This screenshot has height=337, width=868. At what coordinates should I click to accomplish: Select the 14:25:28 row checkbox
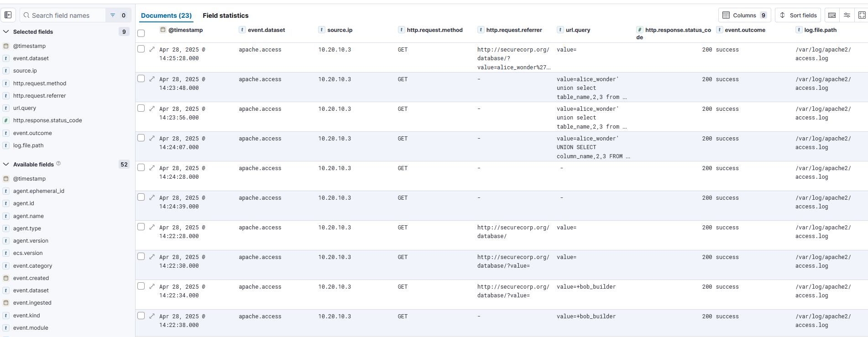[x=141, y=49]
